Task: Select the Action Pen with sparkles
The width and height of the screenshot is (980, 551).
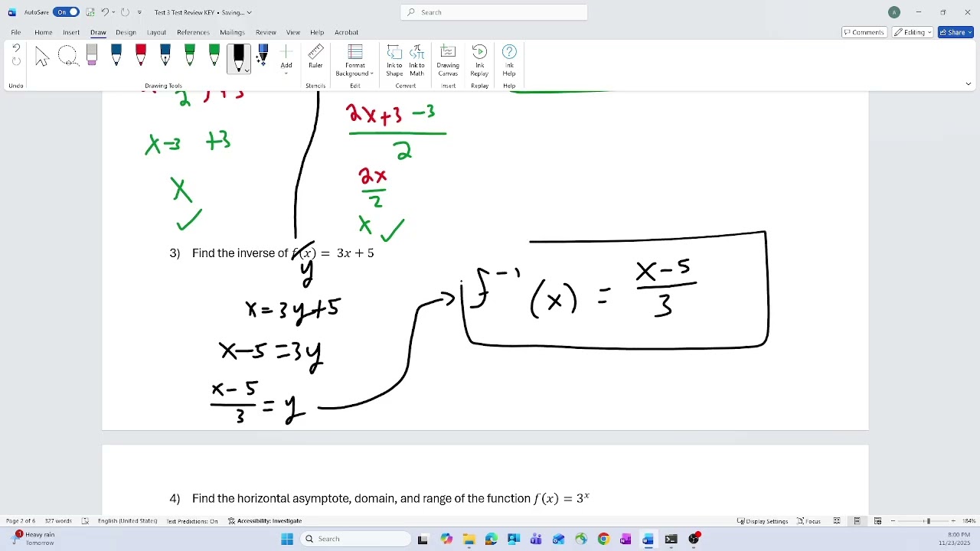Action: pos(263,56)
